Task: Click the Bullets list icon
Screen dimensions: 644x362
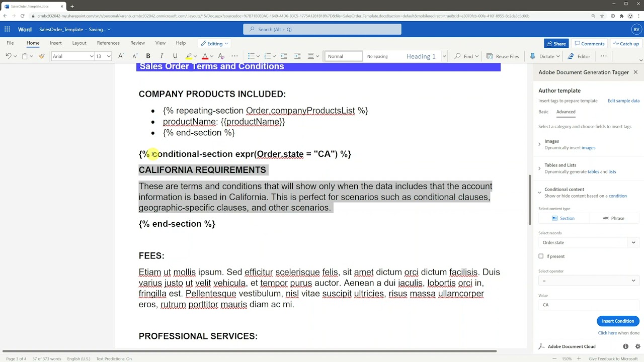Action: [x=251, y=56]
